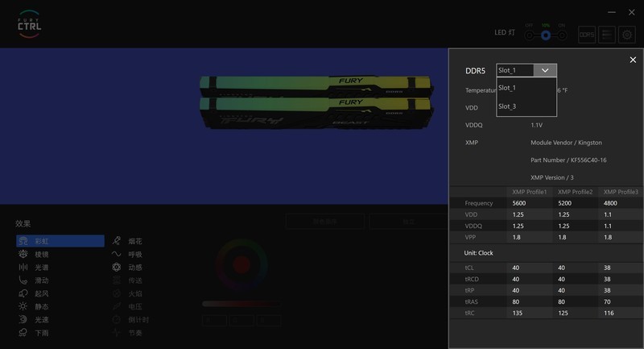The width and height of the screenshot is (644, 349).
Task: Close the DDR5 info panel
Action: coord(633,60)
